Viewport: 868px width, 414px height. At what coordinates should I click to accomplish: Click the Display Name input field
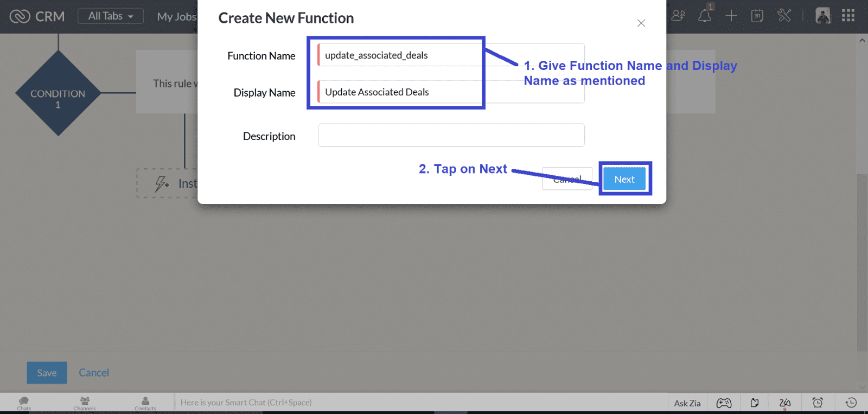pos(451,92)
